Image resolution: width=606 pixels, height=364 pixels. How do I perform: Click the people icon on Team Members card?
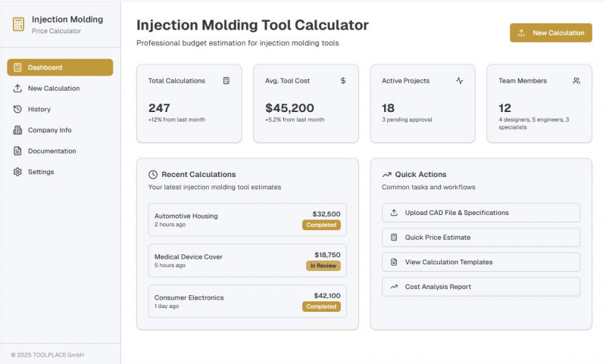576,80
